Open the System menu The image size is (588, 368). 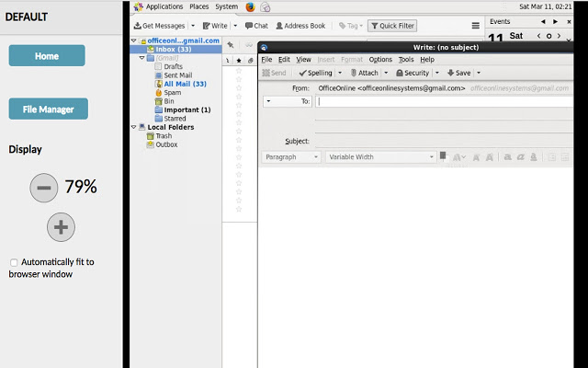coord(227,6)
